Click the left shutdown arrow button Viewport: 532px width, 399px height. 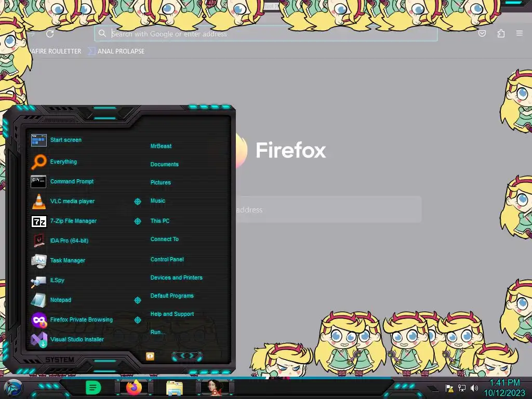(182, 355)
